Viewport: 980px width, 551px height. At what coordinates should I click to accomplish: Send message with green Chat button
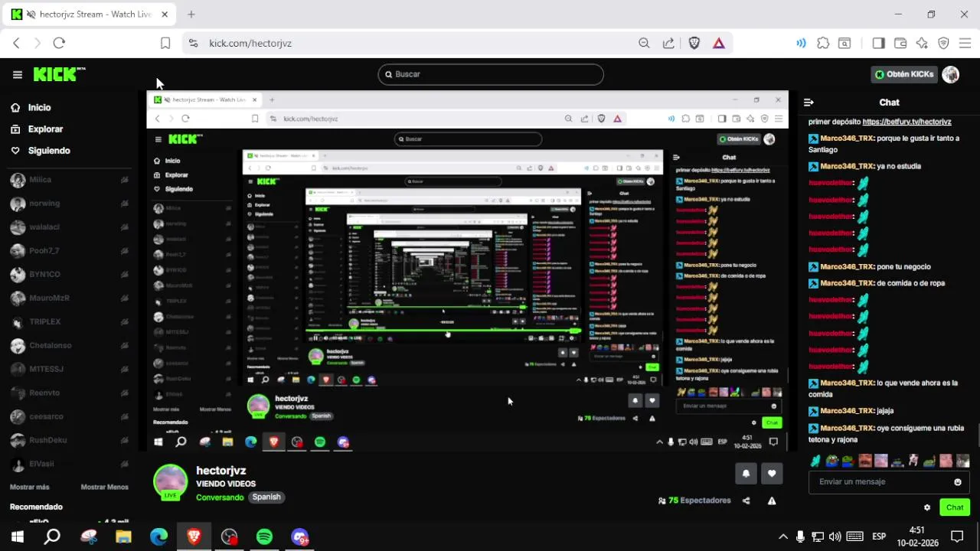[955, 507]
